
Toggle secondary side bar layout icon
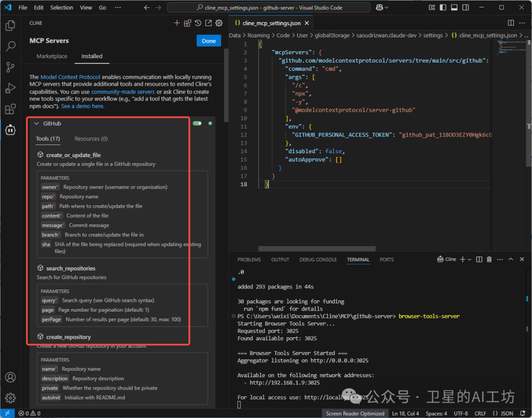[x=465, y=7]
